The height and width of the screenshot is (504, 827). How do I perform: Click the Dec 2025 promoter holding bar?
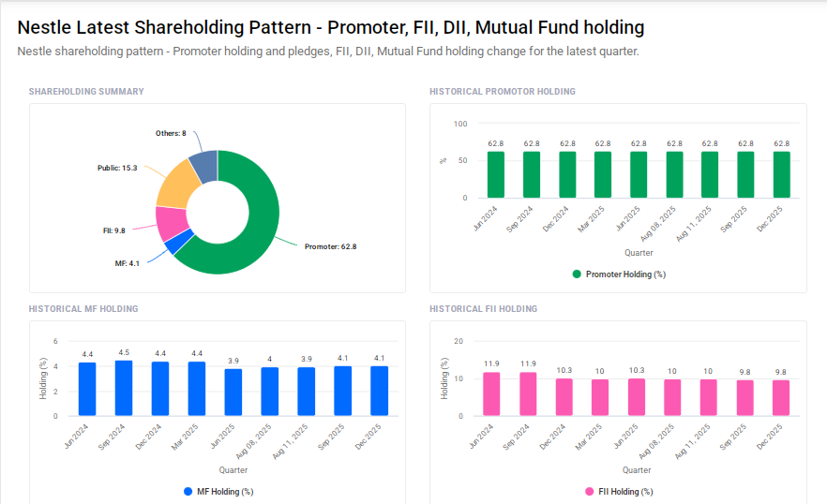[781, 175]
